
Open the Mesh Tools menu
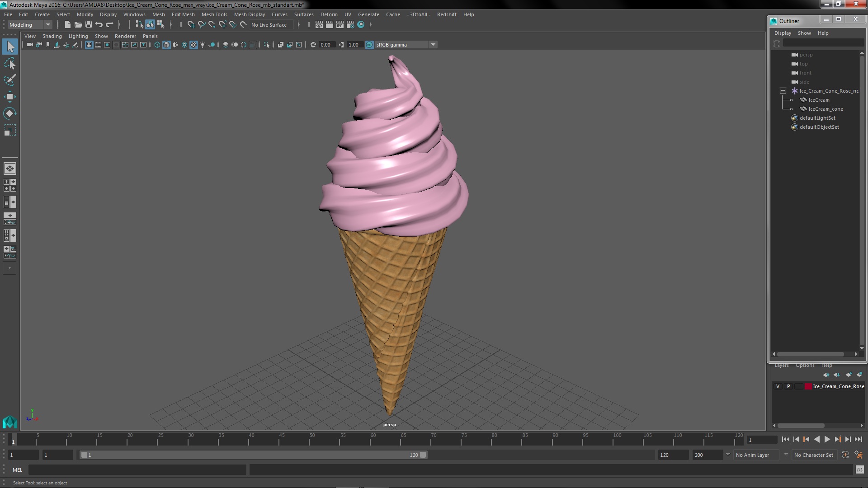tap(214, 14)
